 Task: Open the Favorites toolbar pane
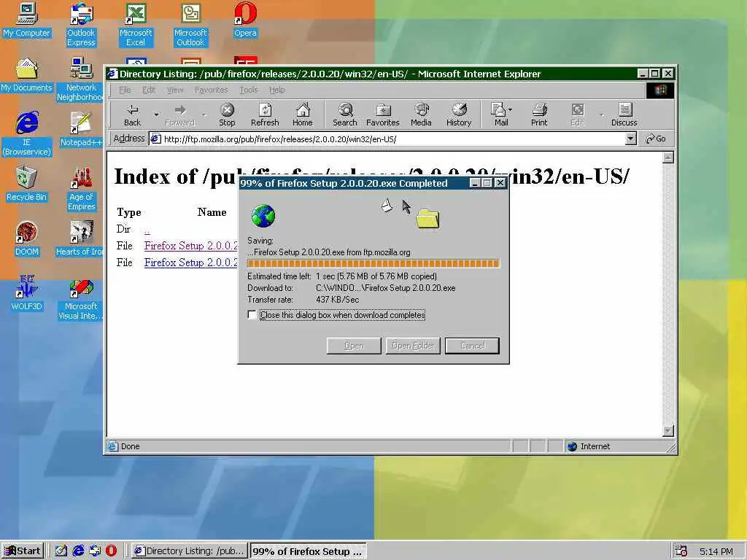coord(382,114)
